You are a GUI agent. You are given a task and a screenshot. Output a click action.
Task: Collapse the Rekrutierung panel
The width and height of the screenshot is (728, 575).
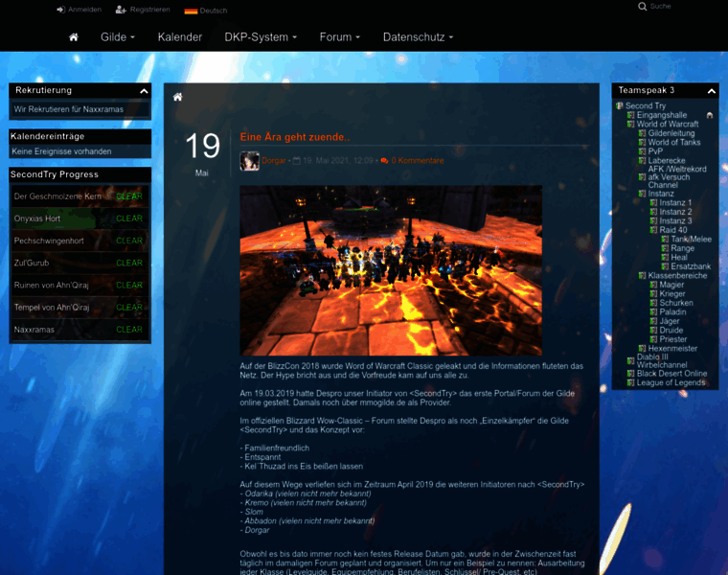144,91
